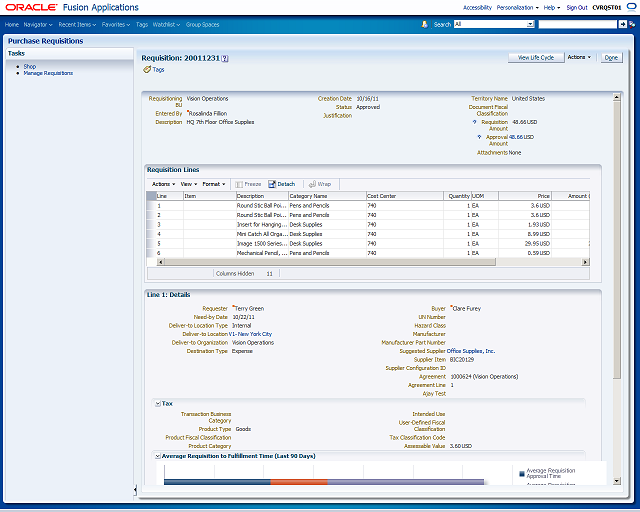Screen dimensions: 640x512
Task: Open the Requisition Lines Actions menu
Action: 163,184
